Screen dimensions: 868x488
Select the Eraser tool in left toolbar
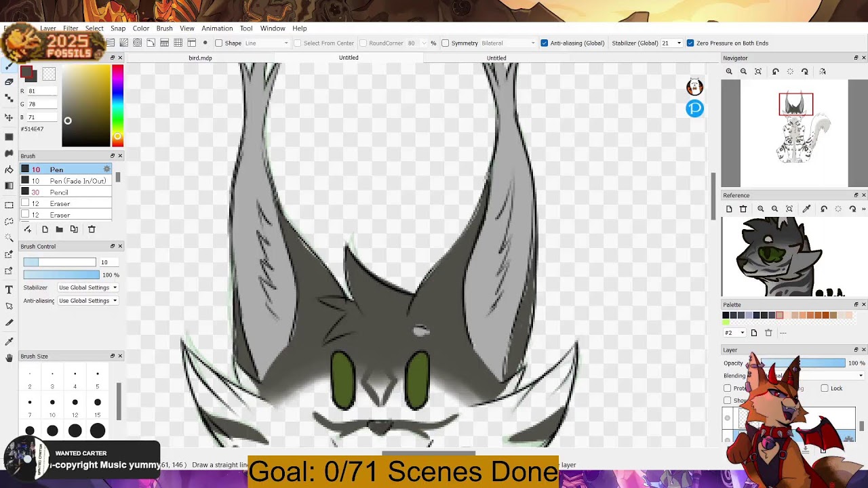coord(9,81)
